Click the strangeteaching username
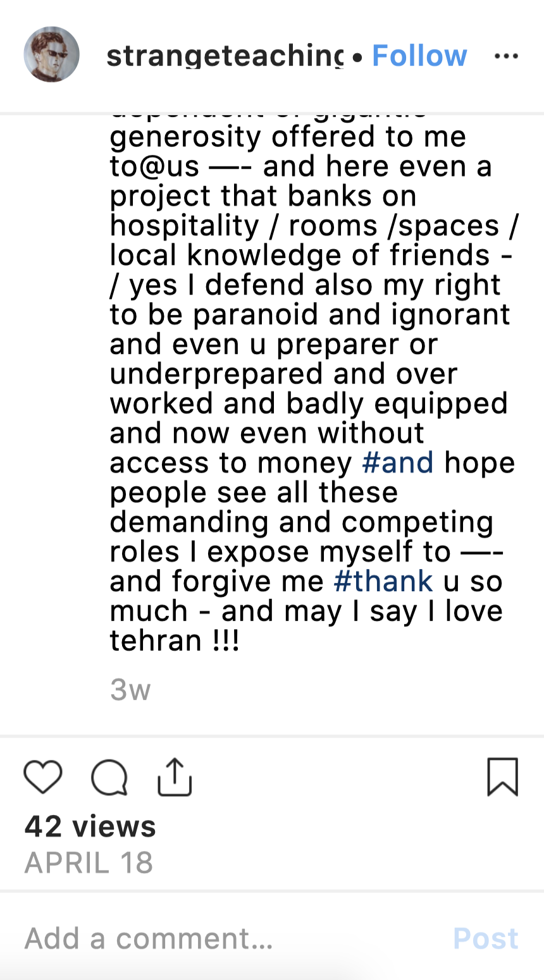The image size is (544, 980). click(x=225, y=56)
